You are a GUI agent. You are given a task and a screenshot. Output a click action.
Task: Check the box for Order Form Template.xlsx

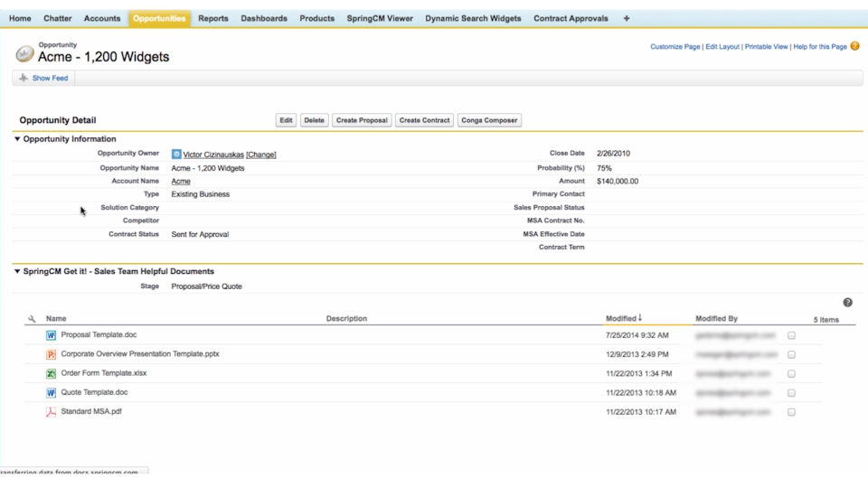pos(792,374)
